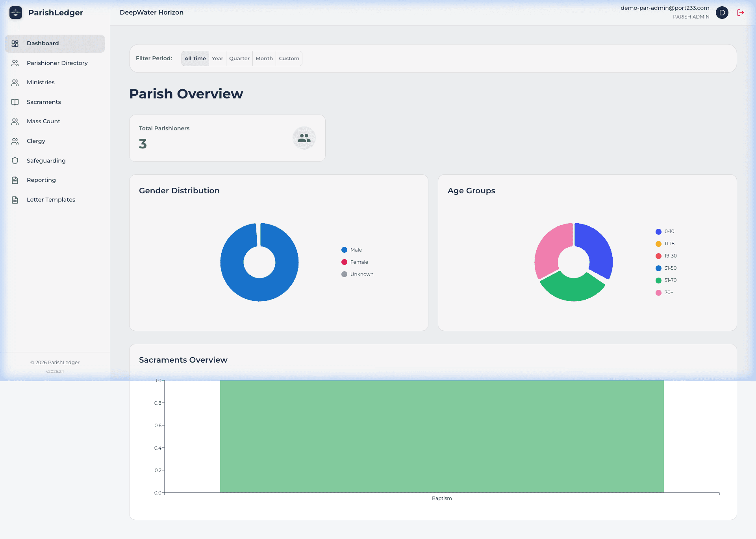Viewport: 756px width, 539px height.
Task: Open the Dashboard panel via its grid icon
Action: (x=15, y=43)
